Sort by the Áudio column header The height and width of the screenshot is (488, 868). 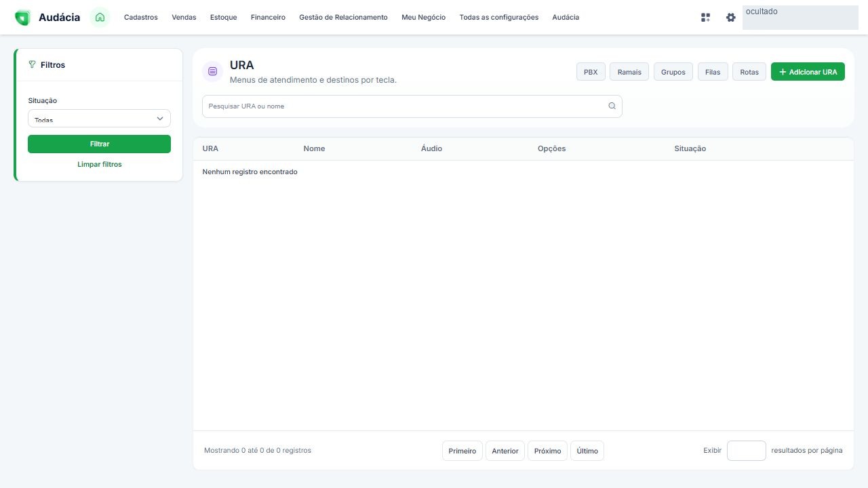coord(431,148)
